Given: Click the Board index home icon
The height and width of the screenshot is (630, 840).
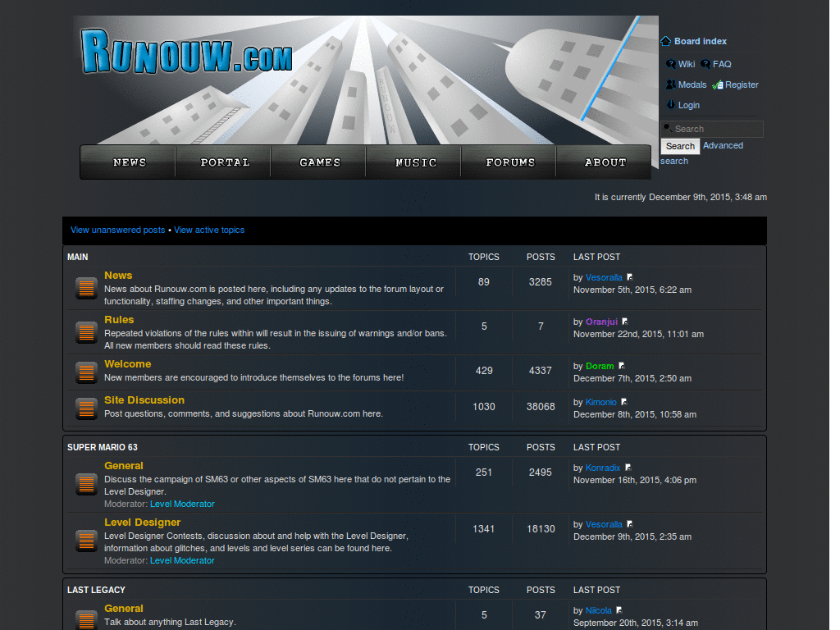Looking at the screenshot, I should point(666,41).
